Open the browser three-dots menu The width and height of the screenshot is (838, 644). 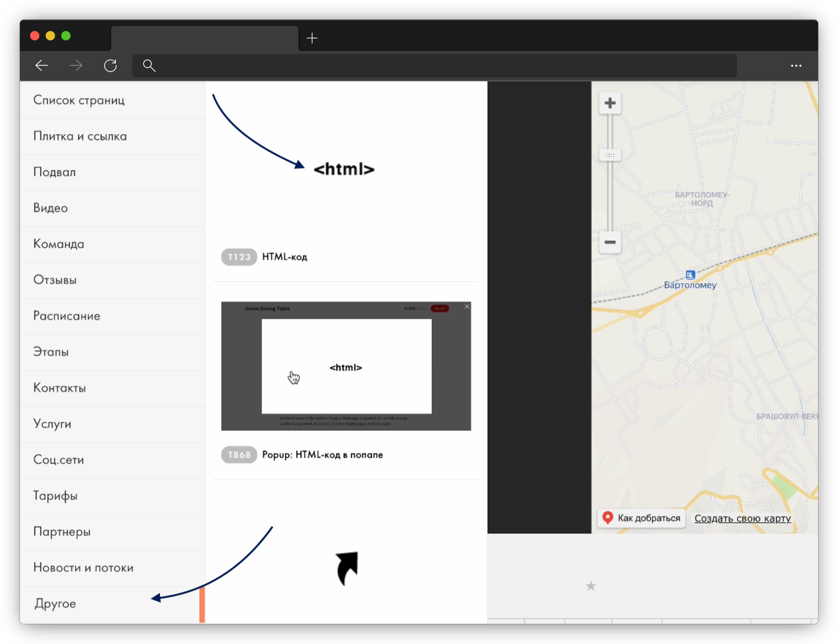pos(796,66)
